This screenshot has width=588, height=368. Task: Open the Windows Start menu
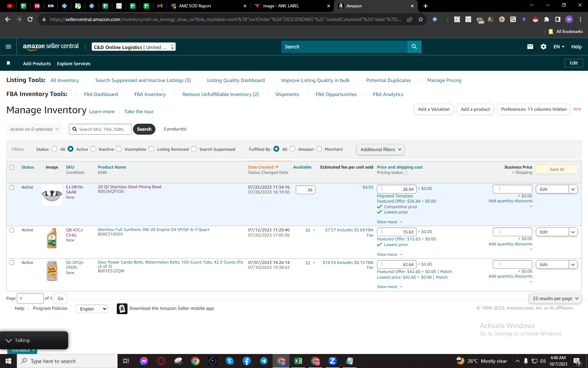[8, 361]
